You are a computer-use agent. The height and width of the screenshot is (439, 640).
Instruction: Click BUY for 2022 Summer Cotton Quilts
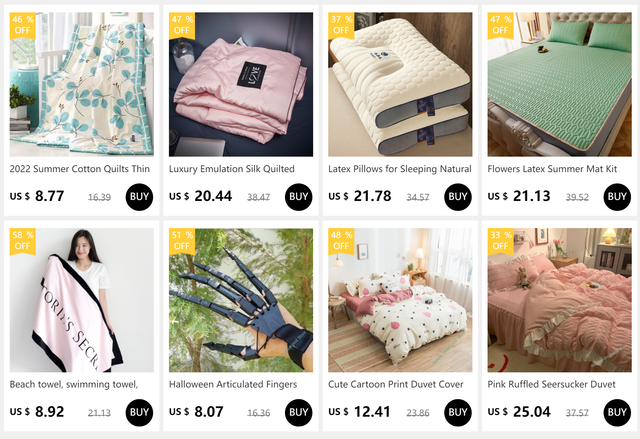click(x=139, y=197)
